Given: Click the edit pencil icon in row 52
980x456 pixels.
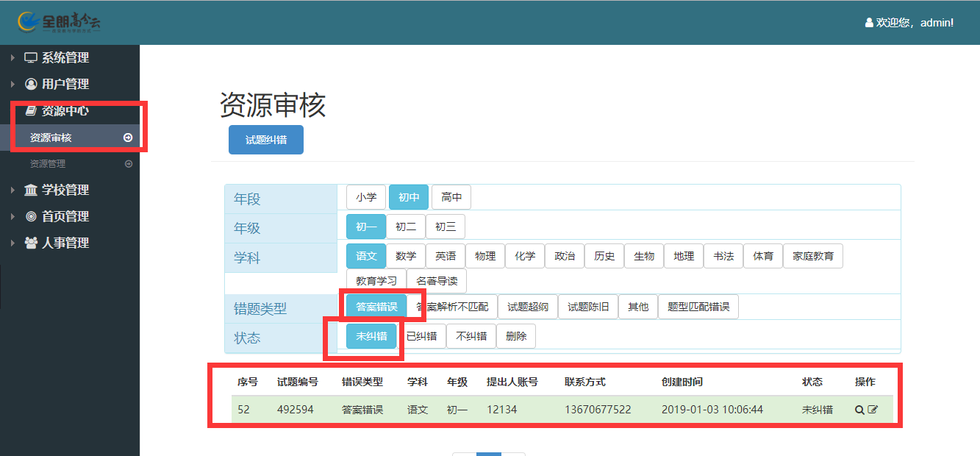Looking at the screenshot, I should pos(873,410).
